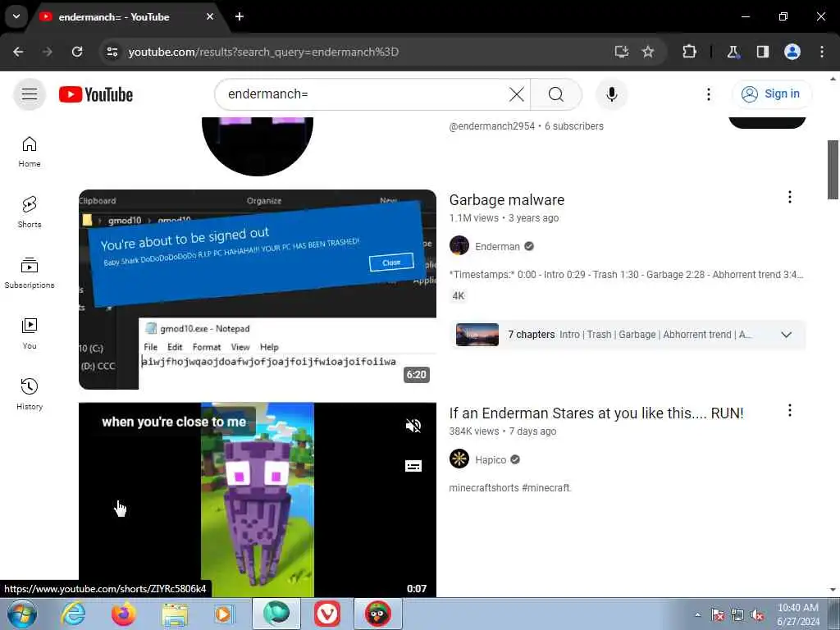Start voice search with the microphone
The width and height of the screenshot is (840, 630).
pyautogui.click(x=611, y=95)
